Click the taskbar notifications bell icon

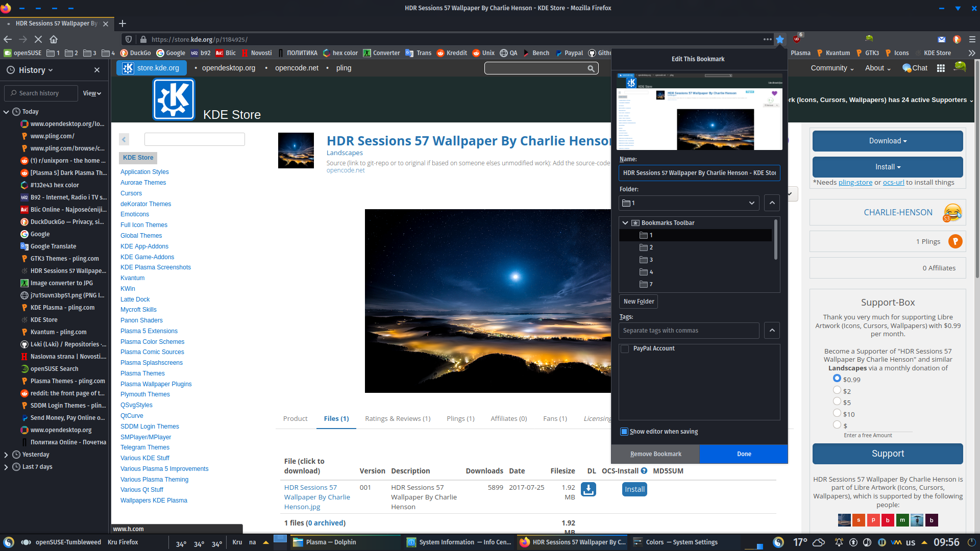pyautogui.click(x=839, y=542)
